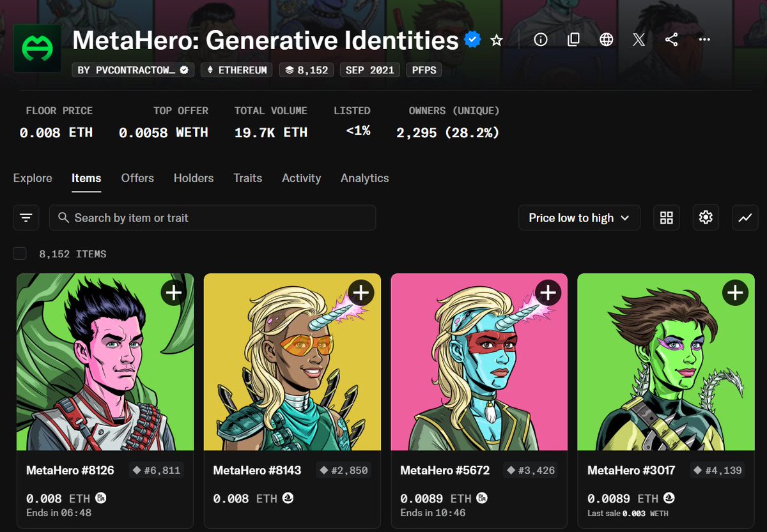Click rarity rank badge #4,139

coord(718,471)
